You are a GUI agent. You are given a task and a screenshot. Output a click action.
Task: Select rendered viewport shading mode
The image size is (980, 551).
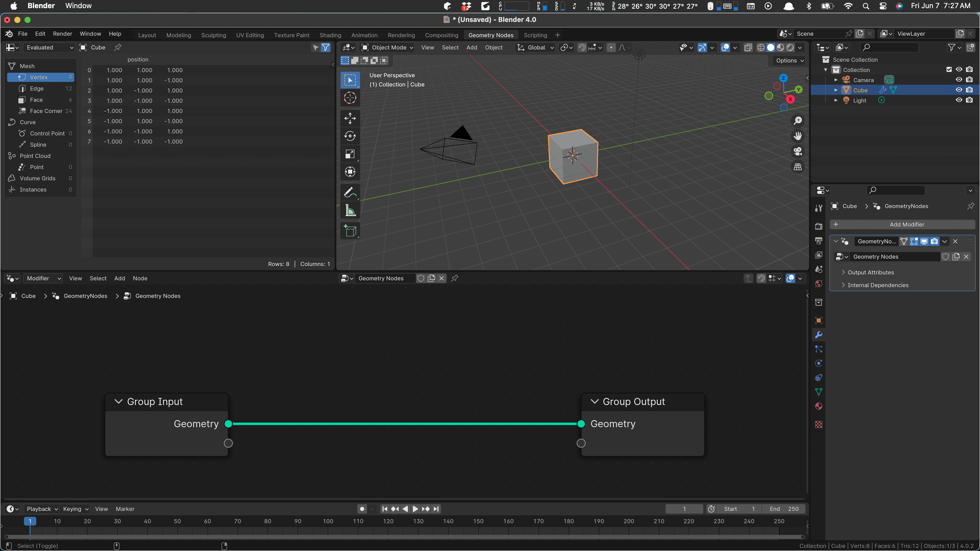[790, 47]
